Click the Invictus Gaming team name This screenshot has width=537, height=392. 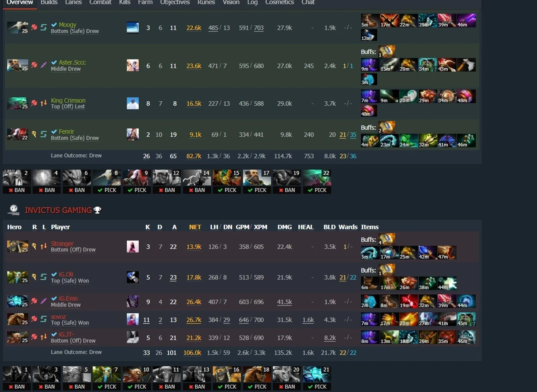point(58,210)
